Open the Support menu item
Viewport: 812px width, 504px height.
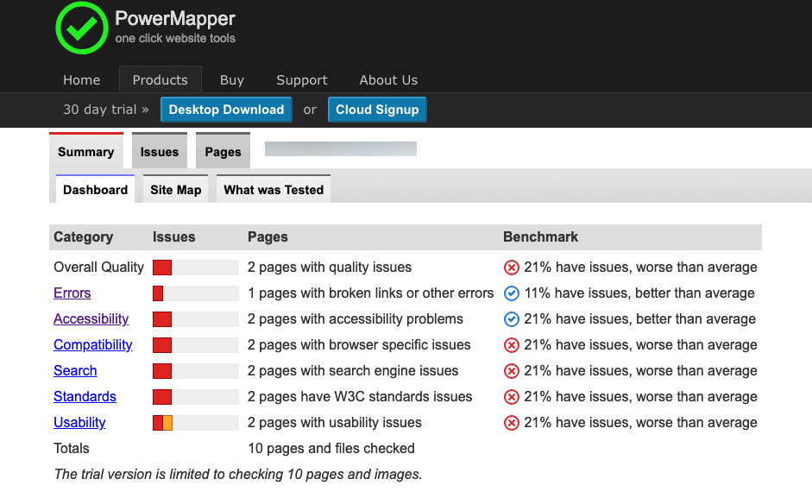[x=302, y=79]
